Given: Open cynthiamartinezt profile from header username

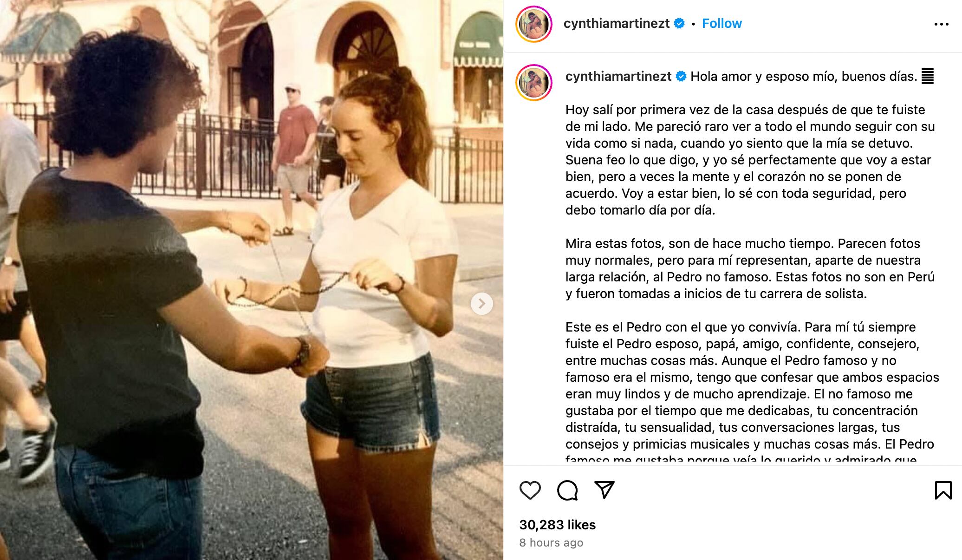Looking at the screenshot, I should click(x=616, y=23).
